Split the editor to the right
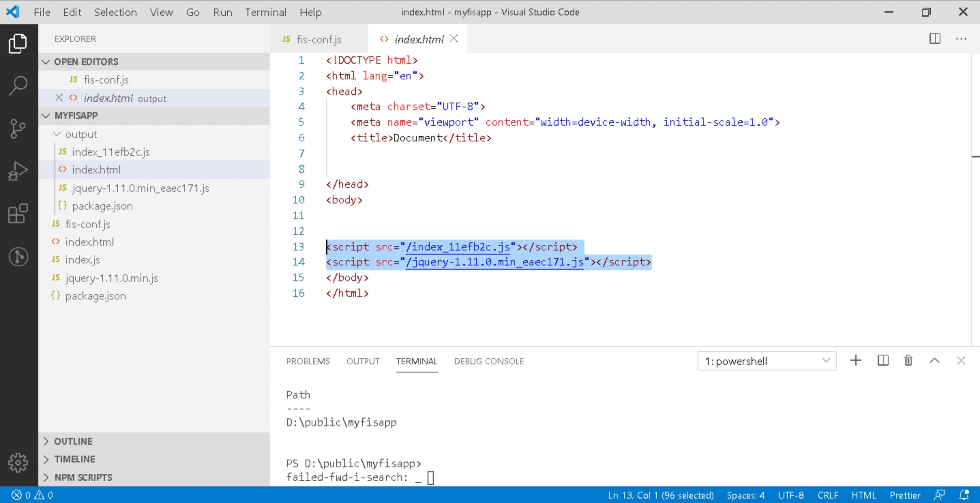This screenshot has height=503, width=980. (x=935, y=39)
